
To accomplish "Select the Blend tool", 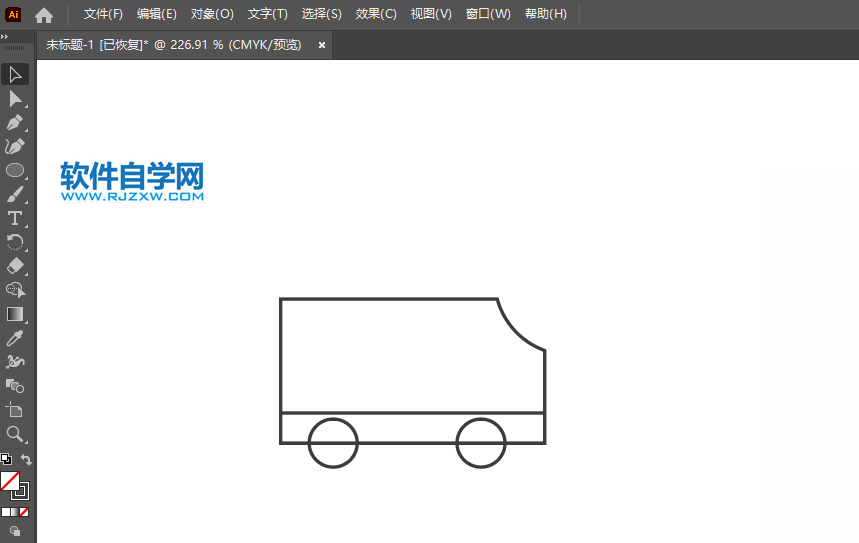I will click(x=15, y=386).
